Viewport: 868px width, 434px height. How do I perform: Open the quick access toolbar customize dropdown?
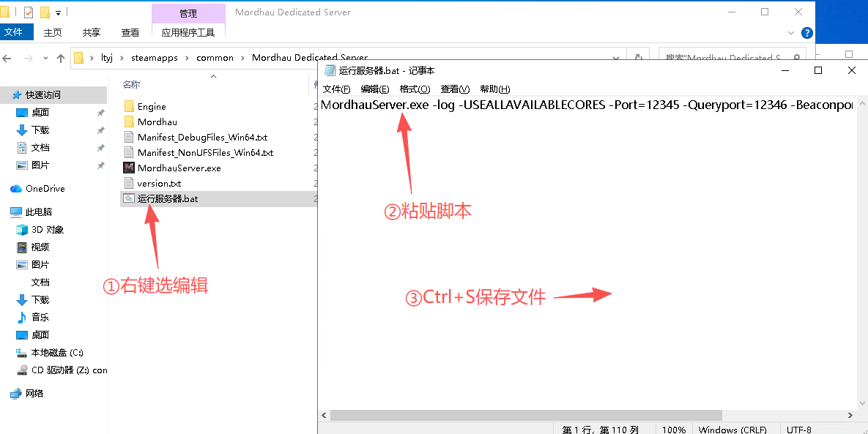pos(58,12)
